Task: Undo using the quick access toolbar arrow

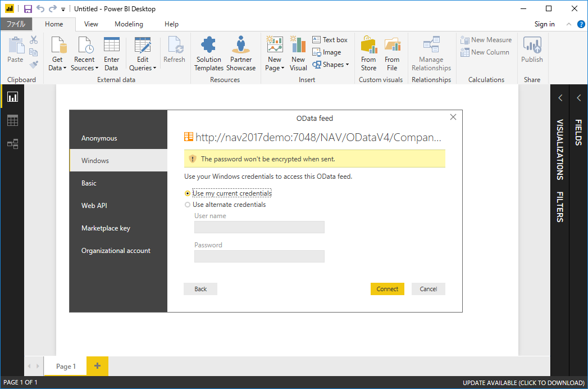Action: click(40, 8)
